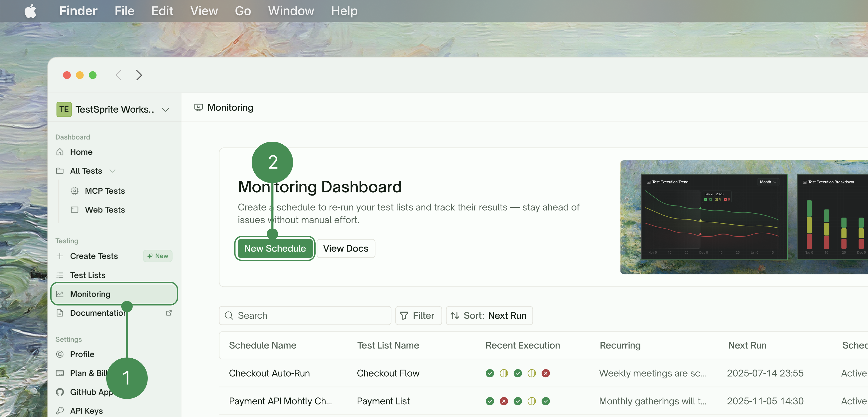Click the TE workspace avatar
The height and width of the screenshot is (417, 868).
pyautogui.click(x=64, y=109)
